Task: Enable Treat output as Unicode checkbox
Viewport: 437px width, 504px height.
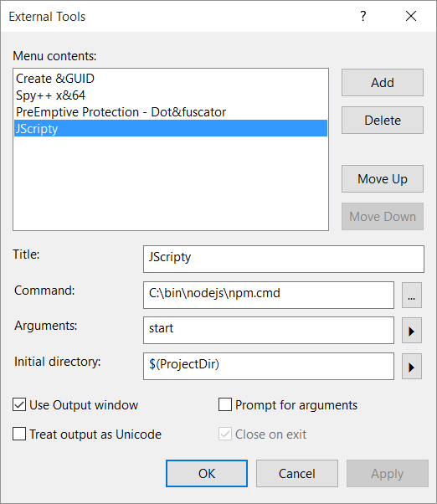Action: click(19, 434)
